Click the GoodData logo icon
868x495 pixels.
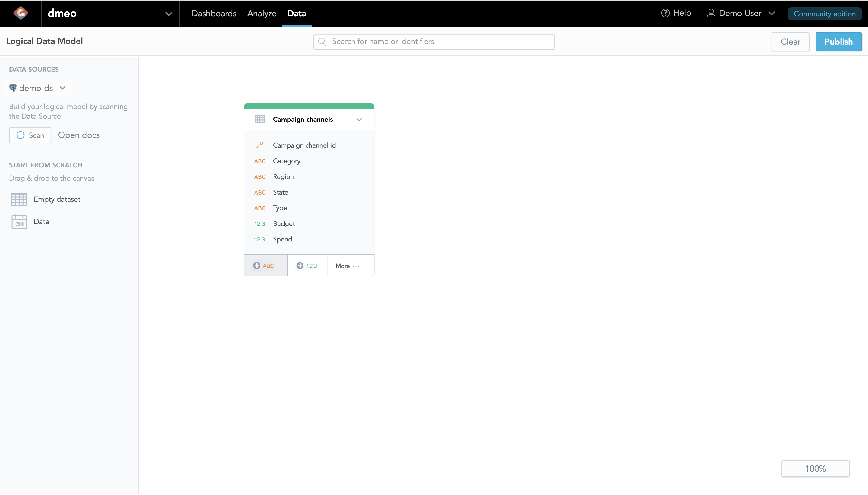pos(21,13)
